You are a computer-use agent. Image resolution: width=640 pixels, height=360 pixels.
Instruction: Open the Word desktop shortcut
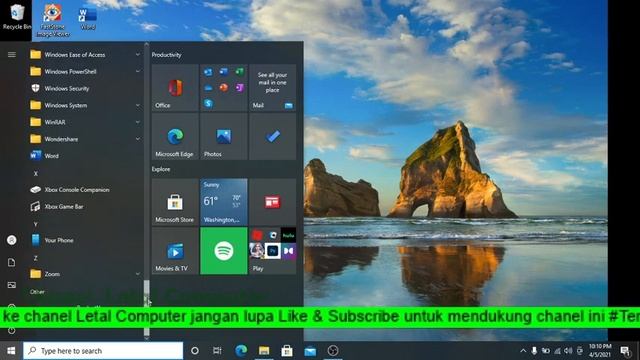point(88,18)
